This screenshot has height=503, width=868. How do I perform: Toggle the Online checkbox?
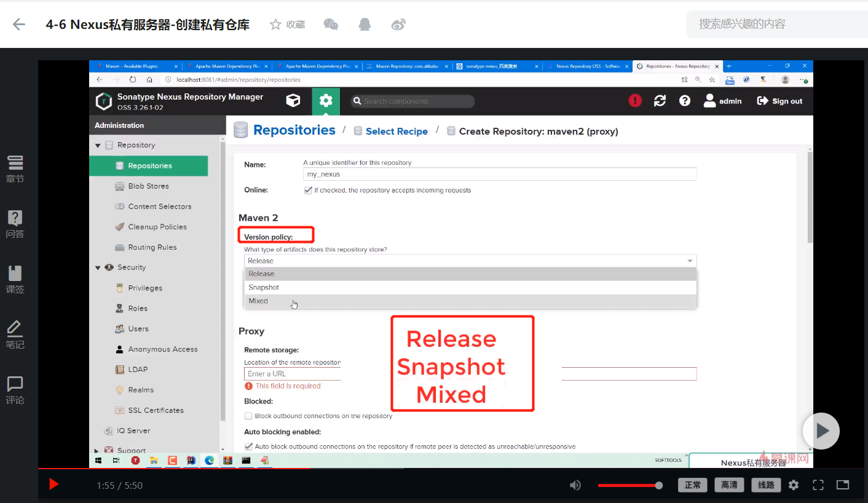[308, 191]
